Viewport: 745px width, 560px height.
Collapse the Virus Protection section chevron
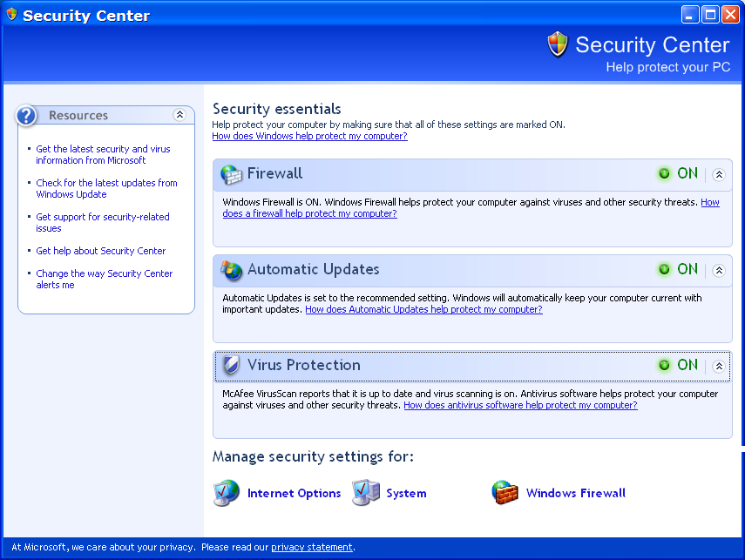pyautogui.click(x=718, y=366)
